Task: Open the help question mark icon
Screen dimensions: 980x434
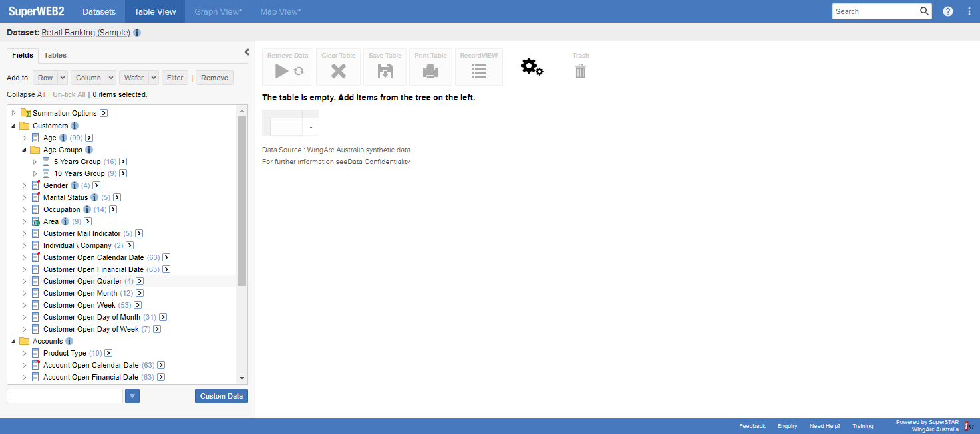Action: point(948,11)
